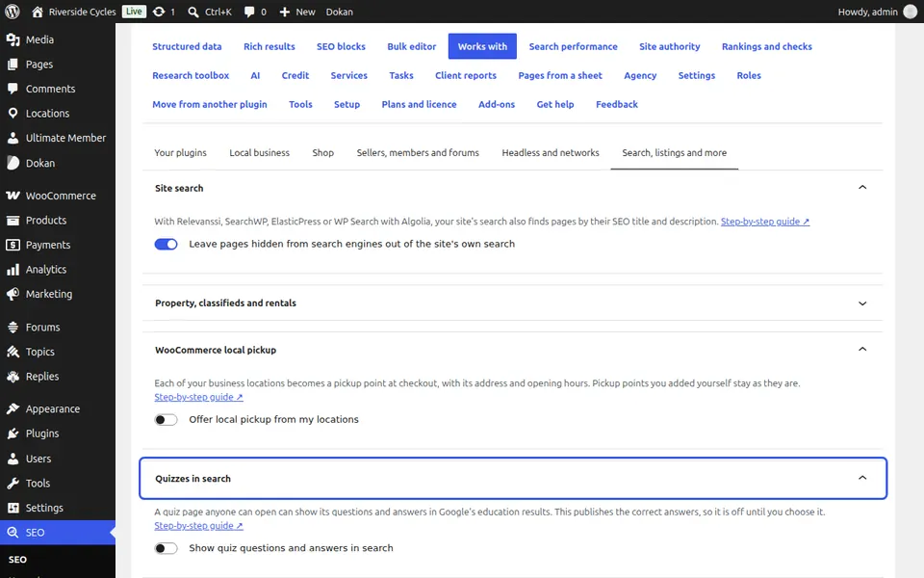Open Ultimate Member in sidebar
The image size is (924, 578).
[58, 138]
